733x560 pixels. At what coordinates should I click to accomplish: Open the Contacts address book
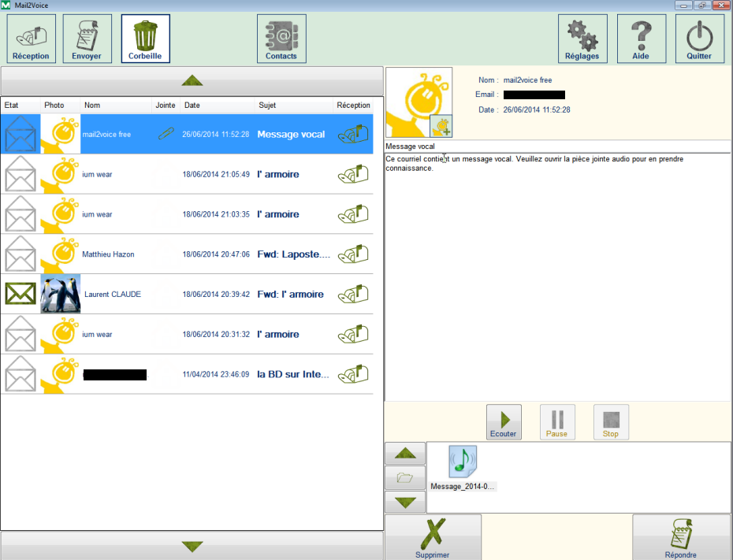(281, 39)
